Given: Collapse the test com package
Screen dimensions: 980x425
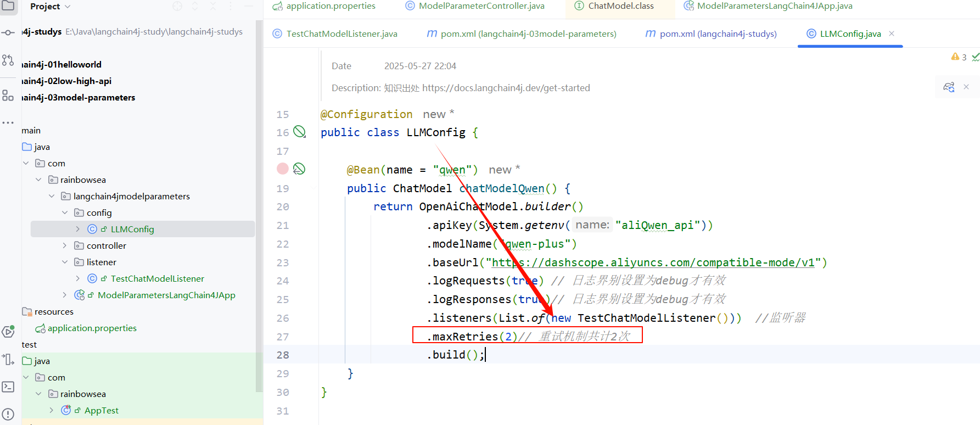Looking at the screenshot, I should (26, 377).
